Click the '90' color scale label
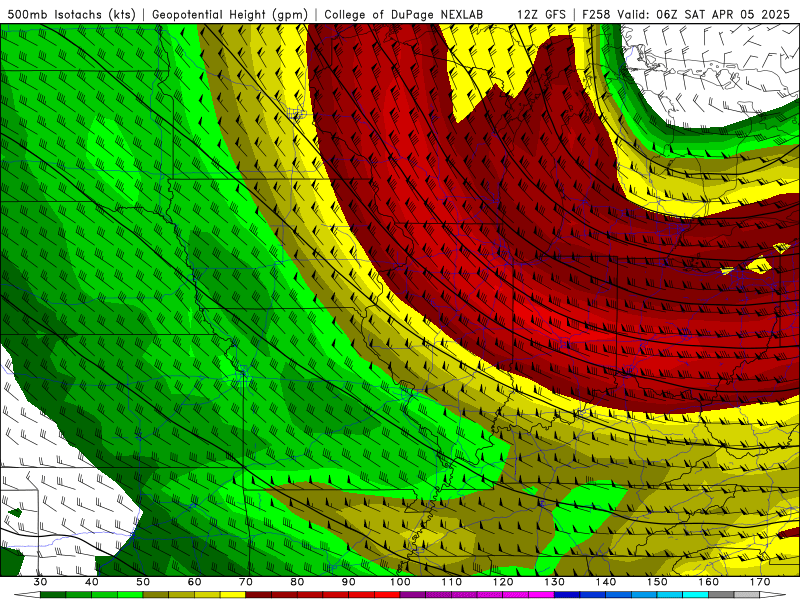The width and height of the screenshot is (800, 600). pyautogui.click(x=348, y=582)
